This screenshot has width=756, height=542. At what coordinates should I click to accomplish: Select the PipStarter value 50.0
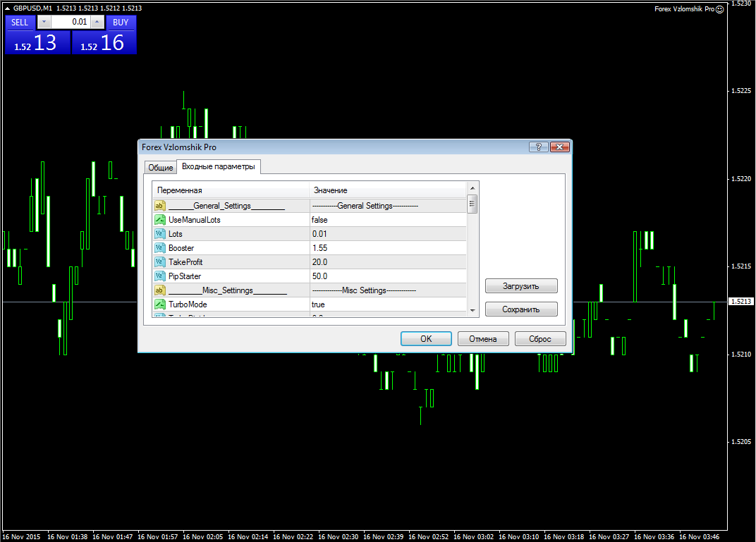click(388, 276)
